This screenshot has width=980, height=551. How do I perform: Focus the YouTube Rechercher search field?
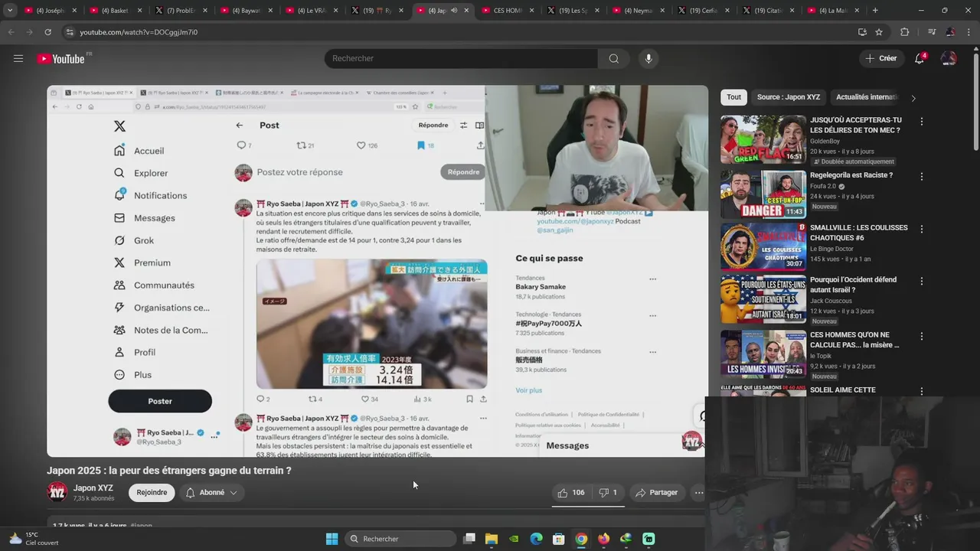pyautogui.click(x=461, y=59)
